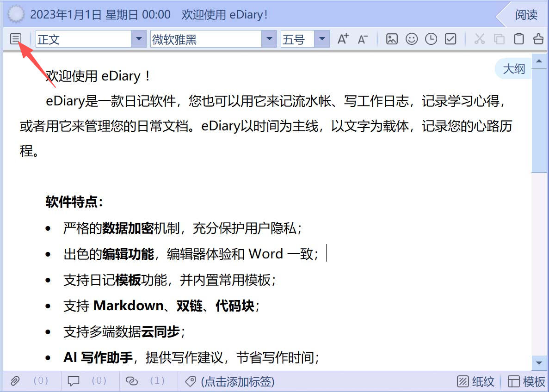This screenshot has width=549, height=392.
Task: Open attachments via the paperclip icon
Action: [x=15, y=381]
